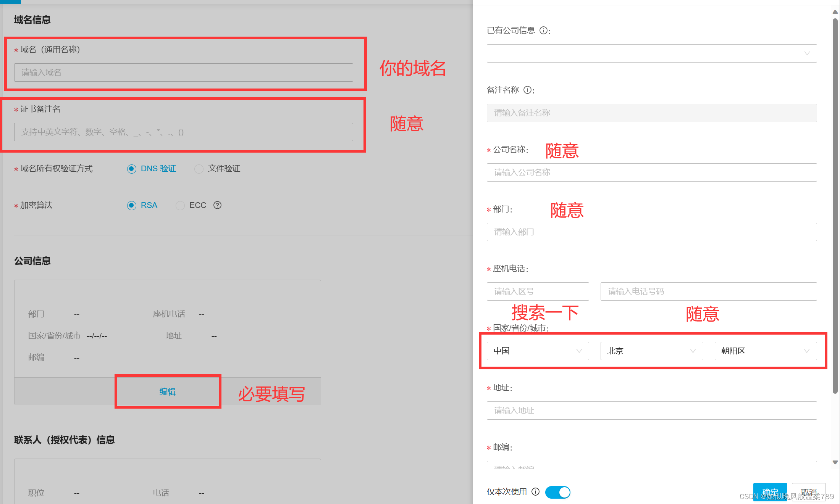
Task: Click the panel scrollbar up arrow
Action: pos(835,12)
